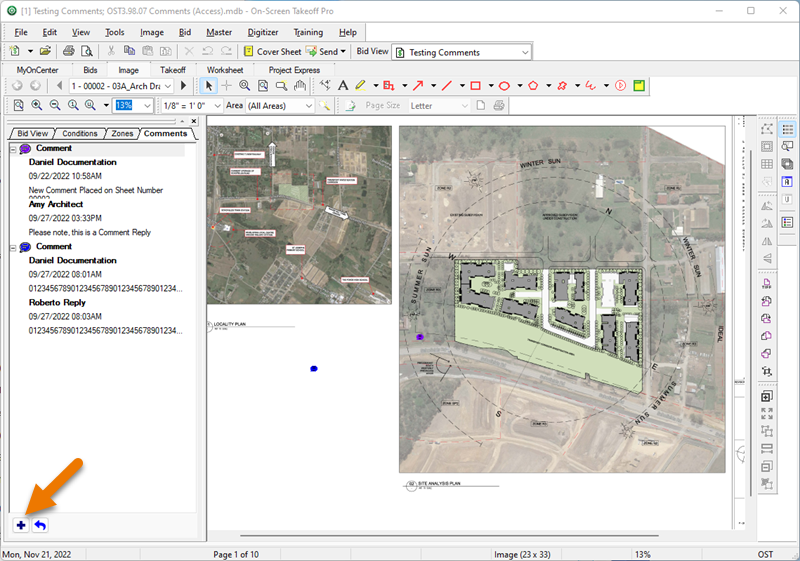Screen dimensions: 800x561
Task: Select the pointer arrow tool
Action: [208, 86]
